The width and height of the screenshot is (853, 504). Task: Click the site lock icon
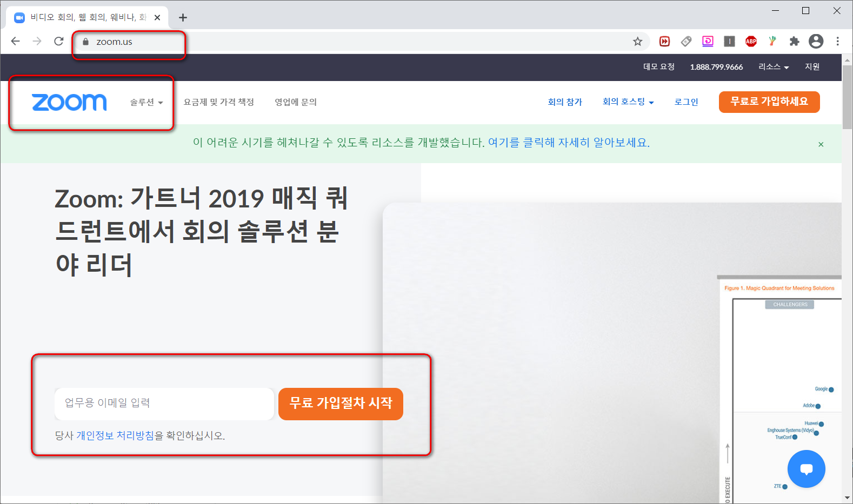coord(85,42)
